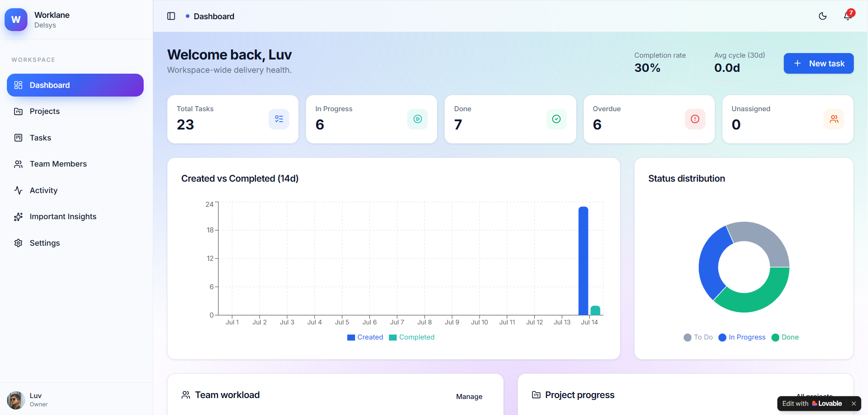Click the Total Tasks value 23

click(x=185, y=124)
